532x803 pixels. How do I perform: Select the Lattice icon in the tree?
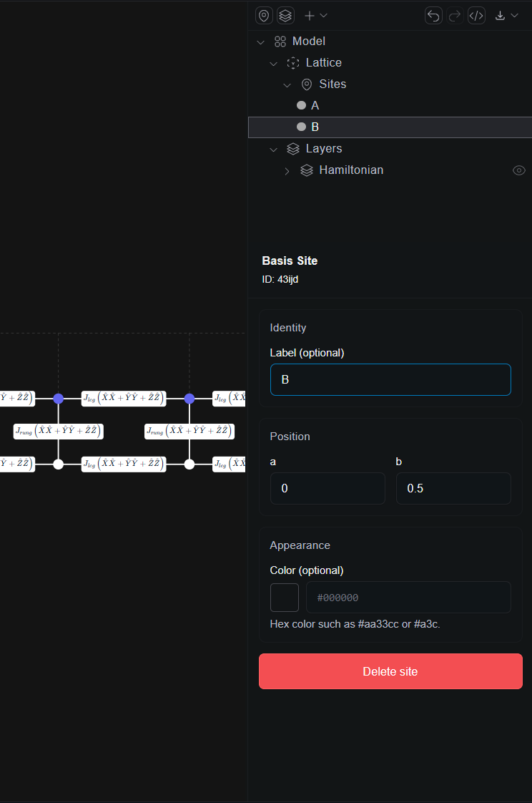click(x=293, y=63)
